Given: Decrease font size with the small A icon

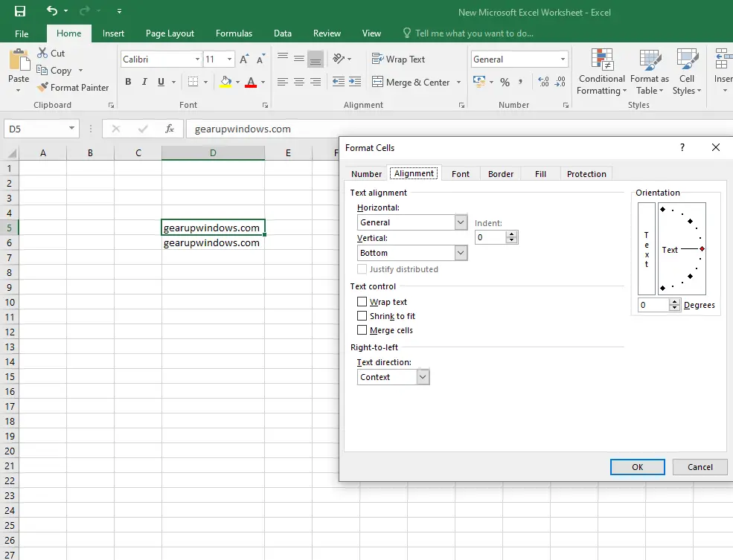Looking at the screenshot, I should pyautogui.click(x=261, y=59).
